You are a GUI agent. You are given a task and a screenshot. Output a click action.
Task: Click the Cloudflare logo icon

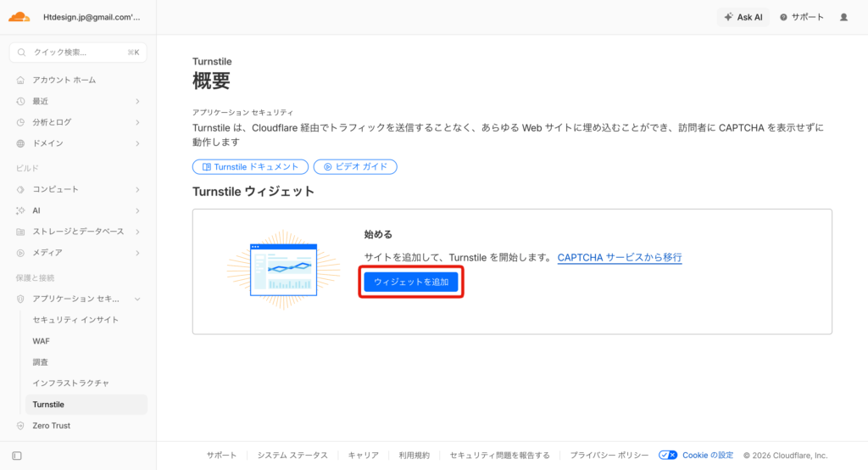19,17
